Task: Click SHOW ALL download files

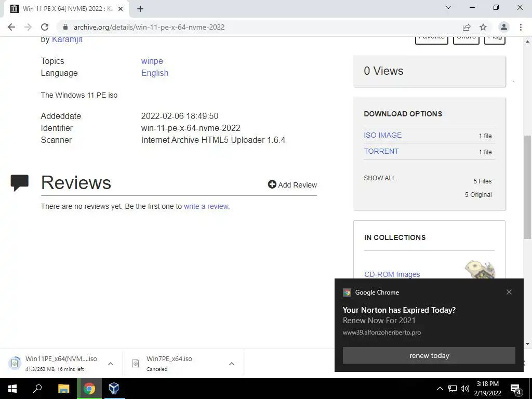Action: coord(380,178)
